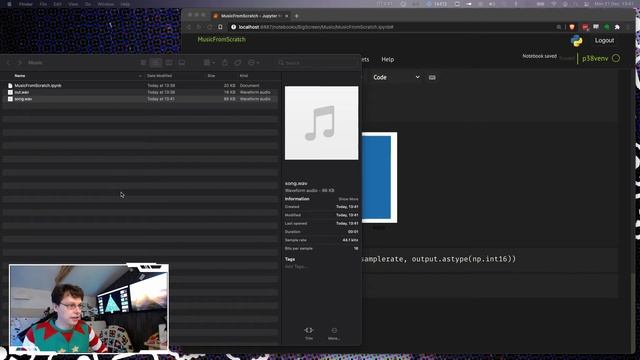Click Finder share icon

pos(225,63)
